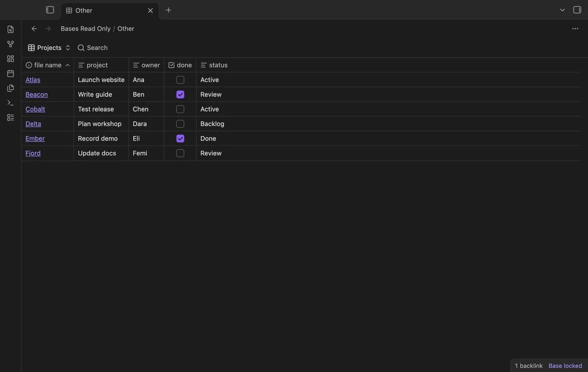Click the bottom ribbon list icon
The height and width of the screenshot is (372, 588).
(x=10, y=117)
